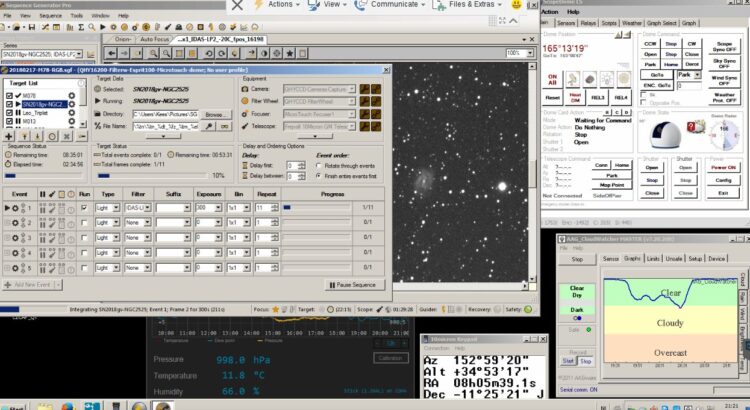Click the previous image left-arrow icon

(111, 54)
